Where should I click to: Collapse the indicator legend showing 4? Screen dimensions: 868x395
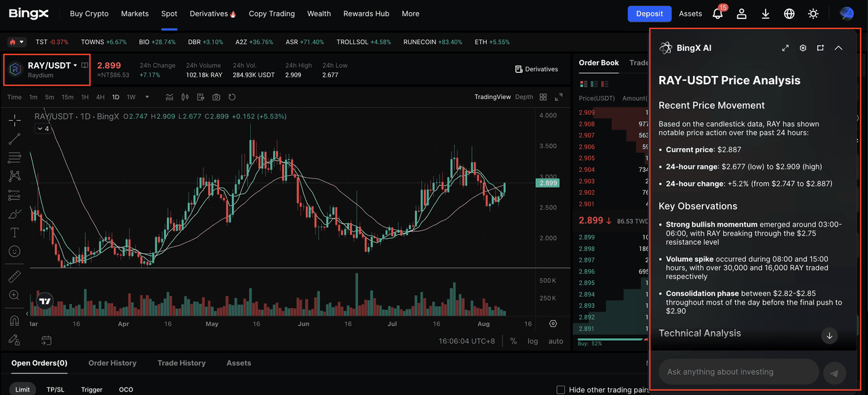pyautogui.click(x=43, y=129)
